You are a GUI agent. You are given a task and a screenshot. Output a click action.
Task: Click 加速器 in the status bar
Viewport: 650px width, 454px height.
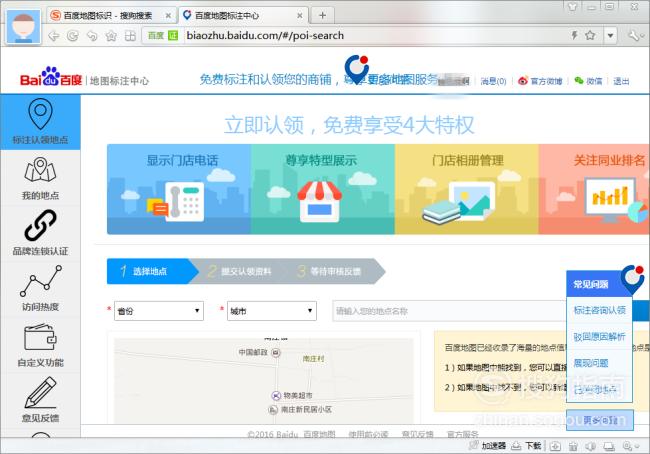click(x=488, y=446)
